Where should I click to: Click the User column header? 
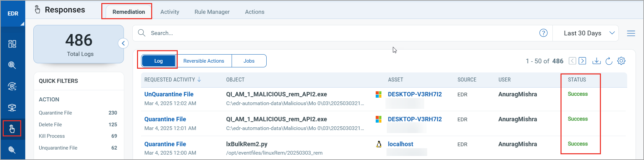(x=504, y=80)
